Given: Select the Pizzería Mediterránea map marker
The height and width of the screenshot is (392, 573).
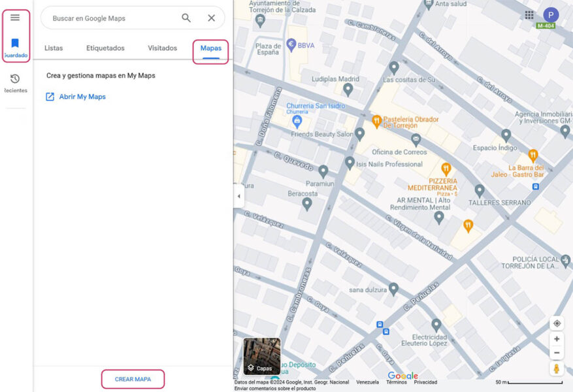Looking at the screenshot, I should click(x=446, y=169).
